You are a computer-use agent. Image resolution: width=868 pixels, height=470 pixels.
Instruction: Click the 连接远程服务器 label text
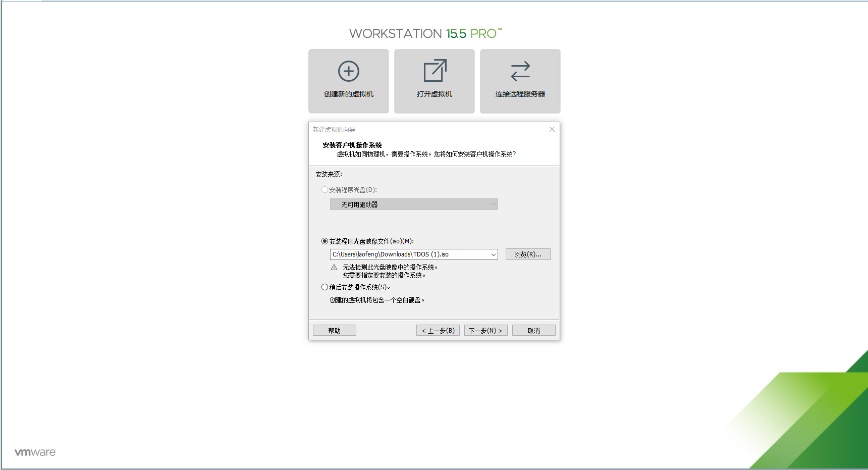520,94
